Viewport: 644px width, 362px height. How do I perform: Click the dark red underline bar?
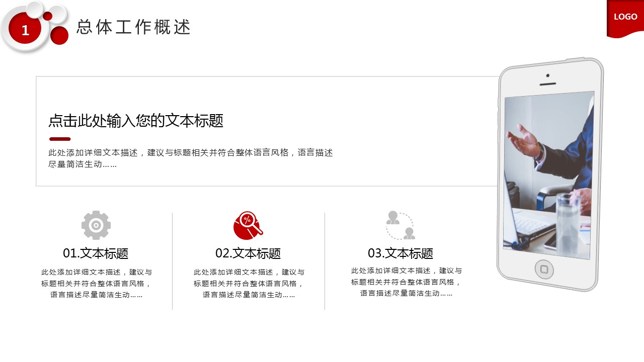point(60,139)
